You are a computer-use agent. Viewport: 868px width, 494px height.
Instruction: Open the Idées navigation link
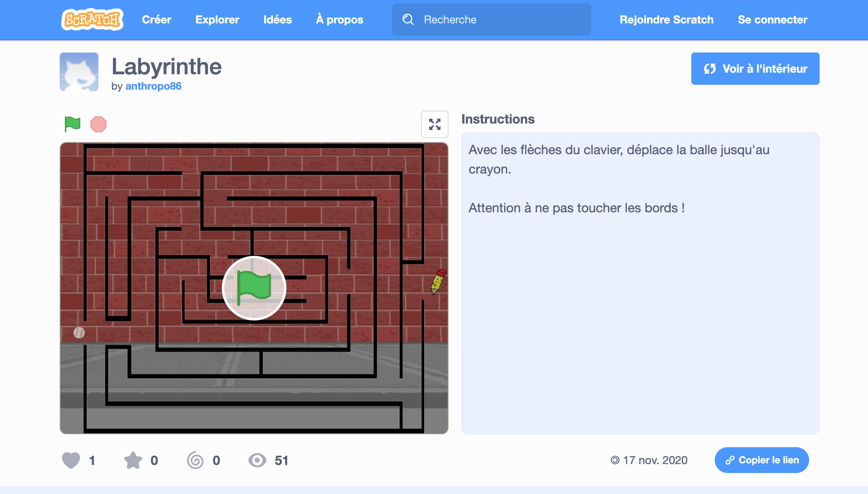click(x=278, y=19)
